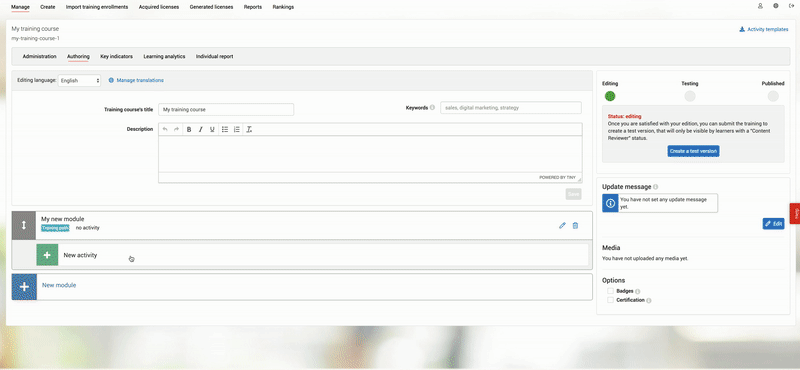Open the Create menu

coord(47,7)
